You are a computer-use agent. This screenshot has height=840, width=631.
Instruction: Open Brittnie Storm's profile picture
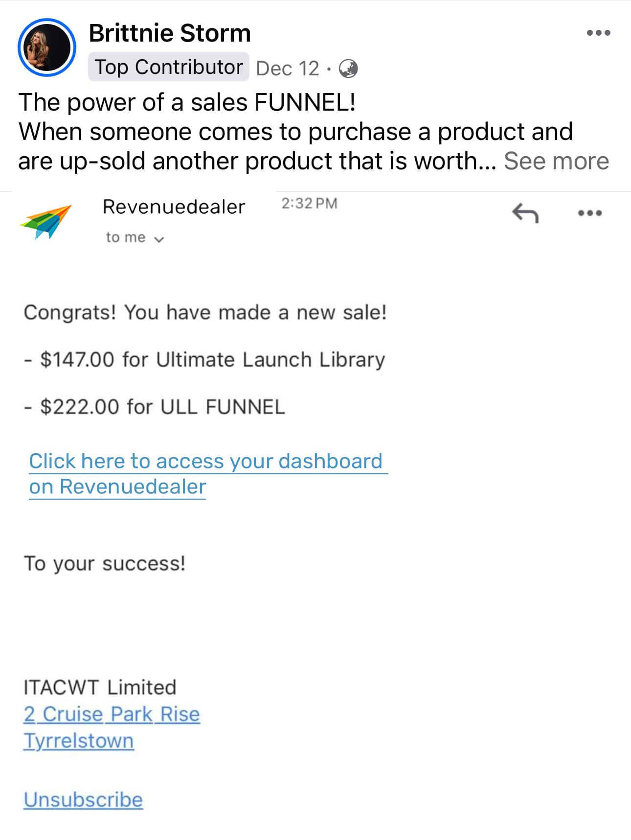point(47,47)
